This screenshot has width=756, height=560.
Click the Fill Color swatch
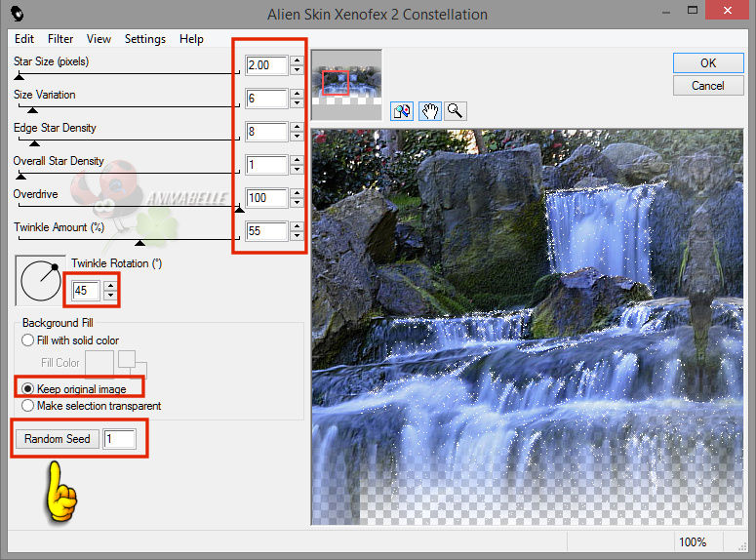[99, 363]
